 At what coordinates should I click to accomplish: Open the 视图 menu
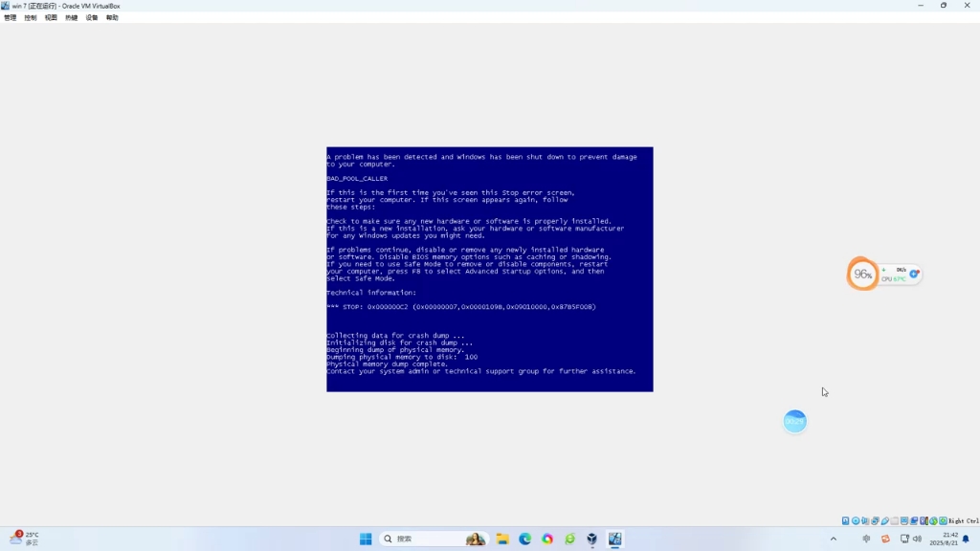[52, 17]
